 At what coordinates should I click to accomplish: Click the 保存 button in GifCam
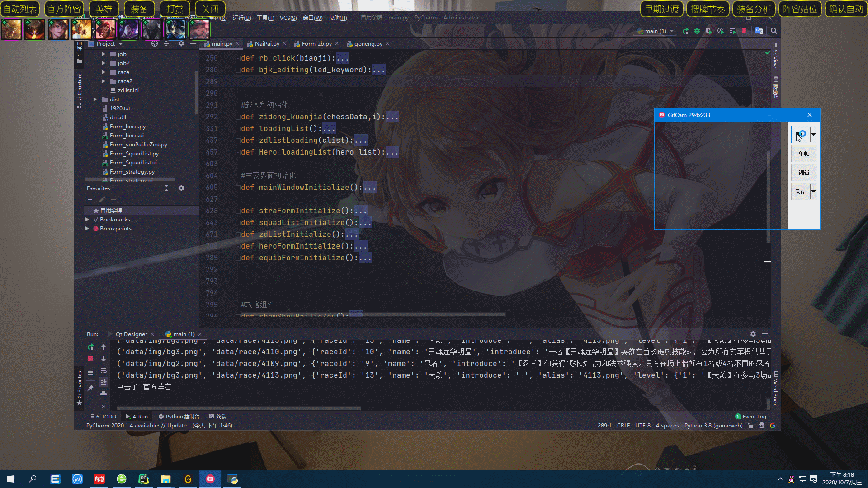[x=800, y=192]
